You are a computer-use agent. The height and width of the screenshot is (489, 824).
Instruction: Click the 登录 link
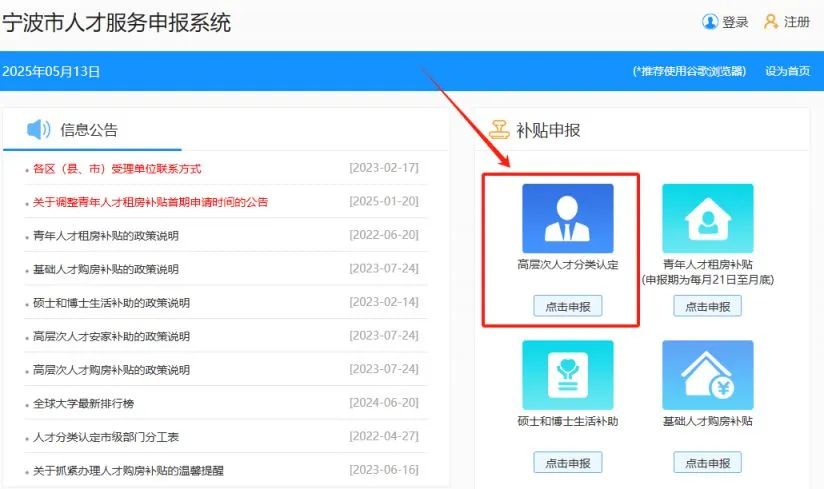coord(735,22)
